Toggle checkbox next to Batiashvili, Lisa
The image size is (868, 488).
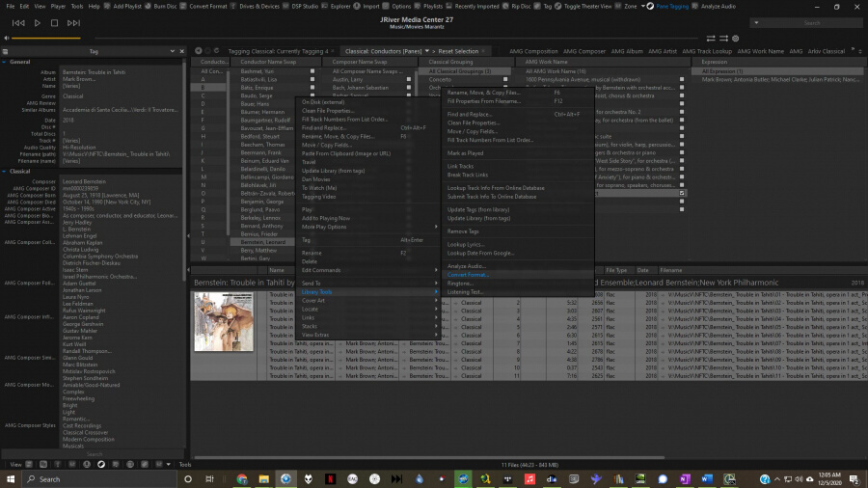(312, 80)
